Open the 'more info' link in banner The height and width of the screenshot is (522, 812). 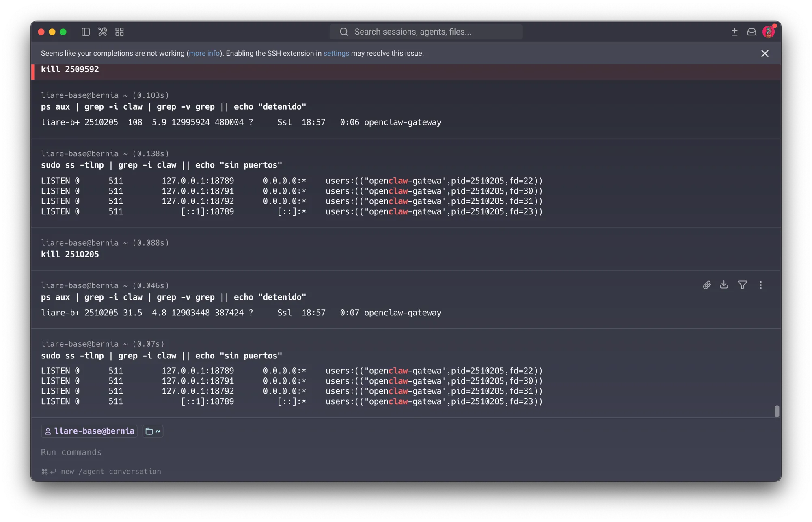tap(204, 53)
